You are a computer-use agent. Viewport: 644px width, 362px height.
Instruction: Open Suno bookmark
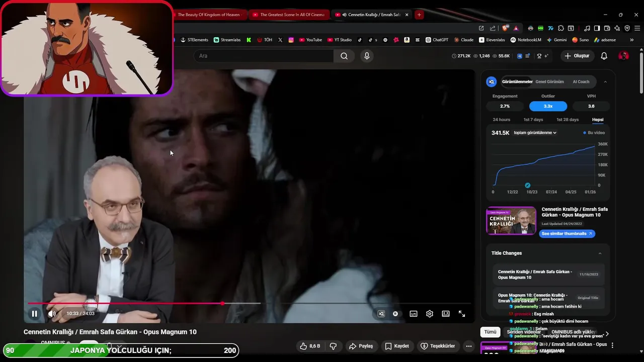coord(581,40)
